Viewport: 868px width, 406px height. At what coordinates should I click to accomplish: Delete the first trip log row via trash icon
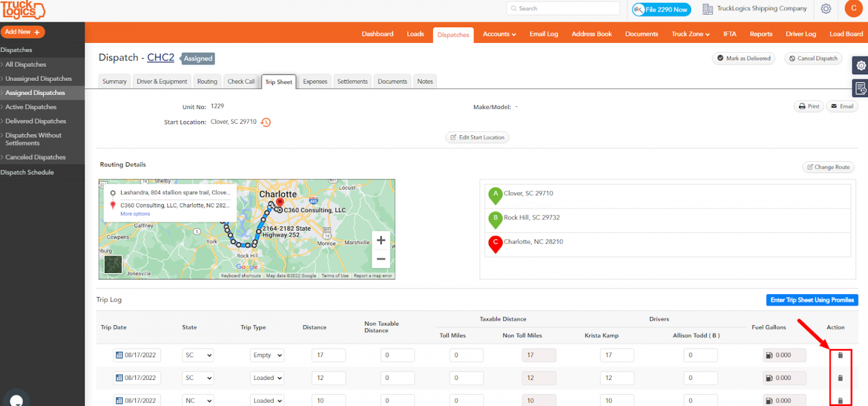[x=840, y=355]
